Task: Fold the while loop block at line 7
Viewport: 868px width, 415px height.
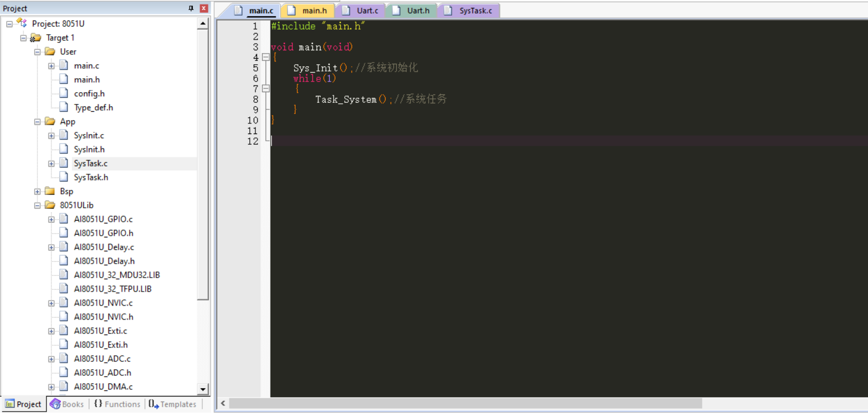Action: point(265,88)
